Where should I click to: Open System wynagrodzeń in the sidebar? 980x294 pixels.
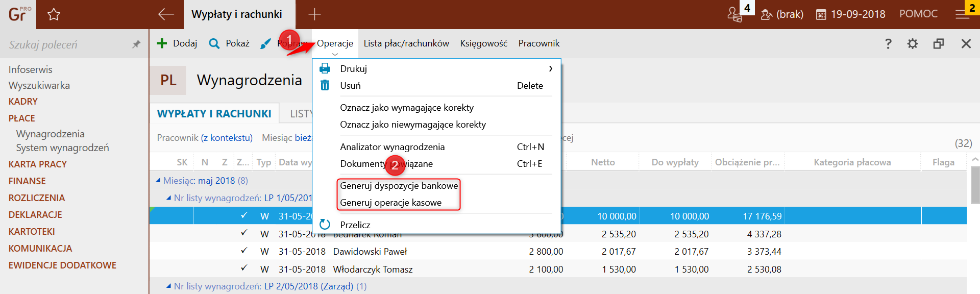click(63, 148)
